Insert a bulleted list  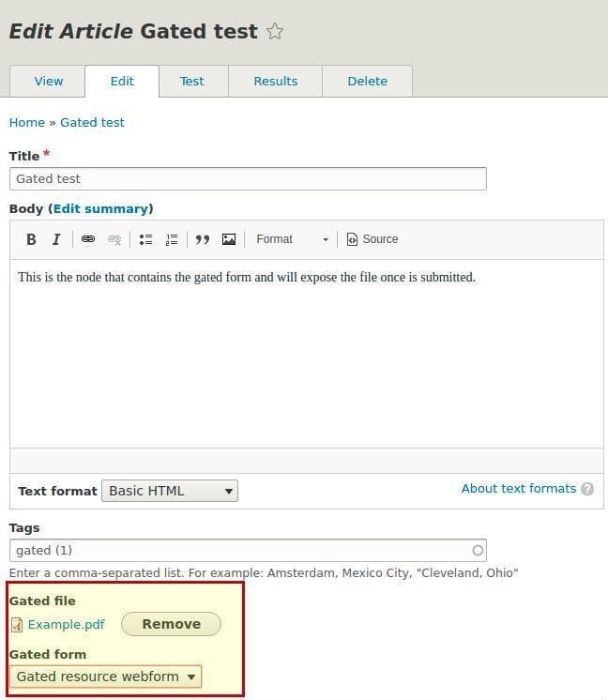click(x=145, y=239)
